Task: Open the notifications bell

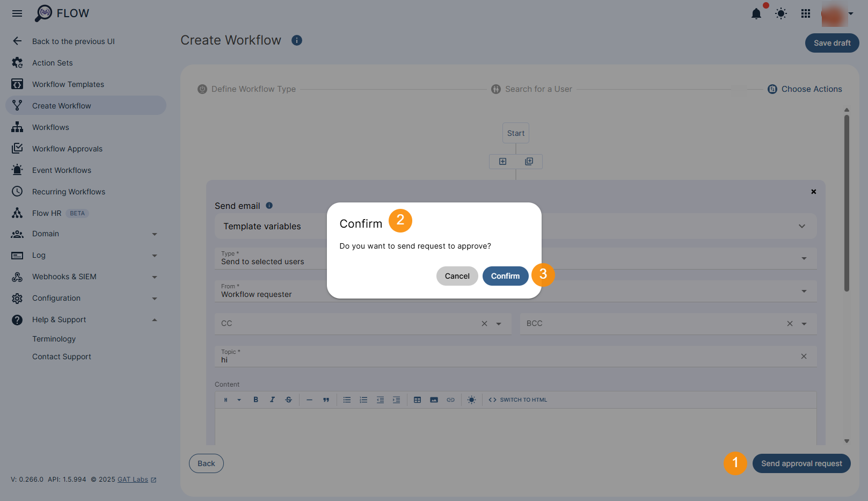Action: pos(756,14)
